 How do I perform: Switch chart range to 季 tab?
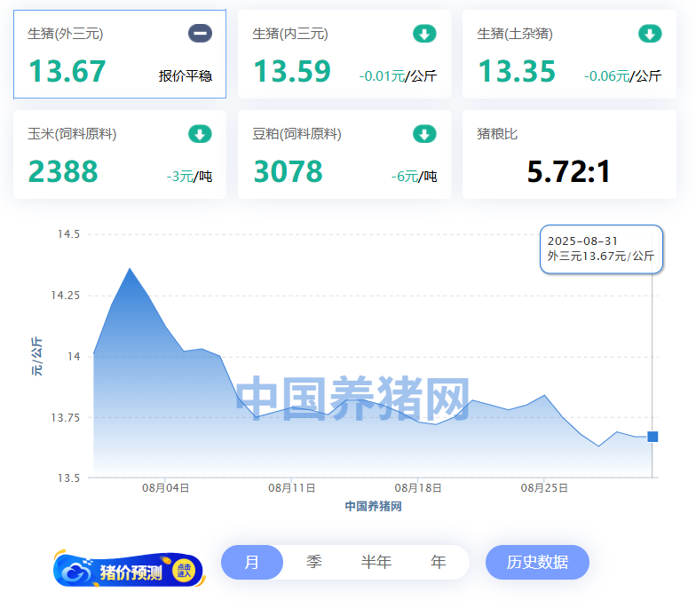[x=314, y=562]
